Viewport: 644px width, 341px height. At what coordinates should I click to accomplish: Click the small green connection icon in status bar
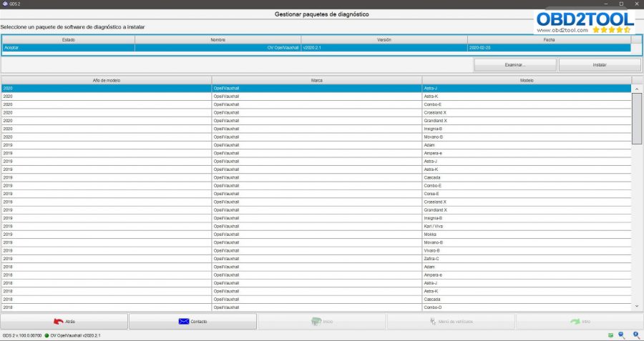click(611, 335)
